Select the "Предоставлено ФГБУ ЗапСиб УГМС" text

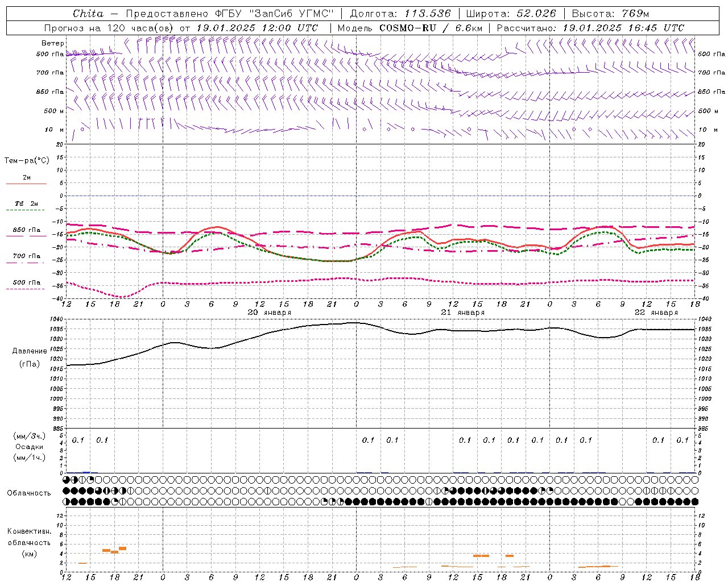pos(229,14)
